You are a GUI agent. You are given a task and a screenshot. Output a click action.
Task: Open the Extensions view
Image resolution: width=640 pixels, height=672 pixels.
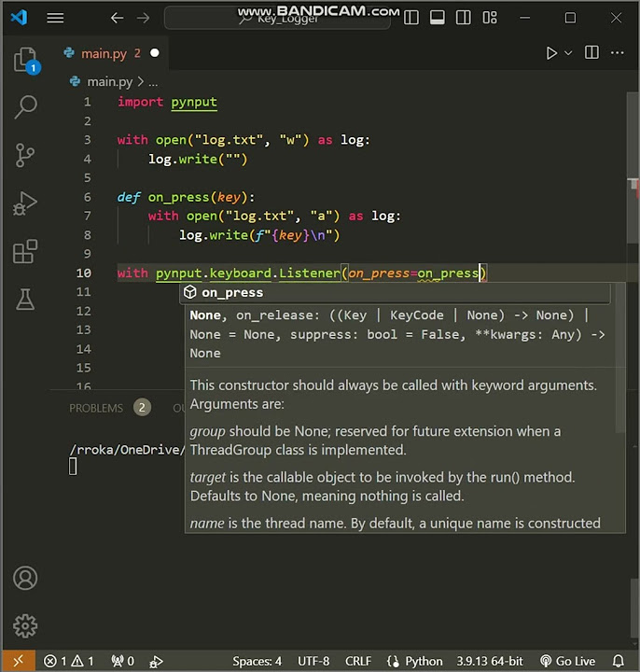(x=25, y=251)
